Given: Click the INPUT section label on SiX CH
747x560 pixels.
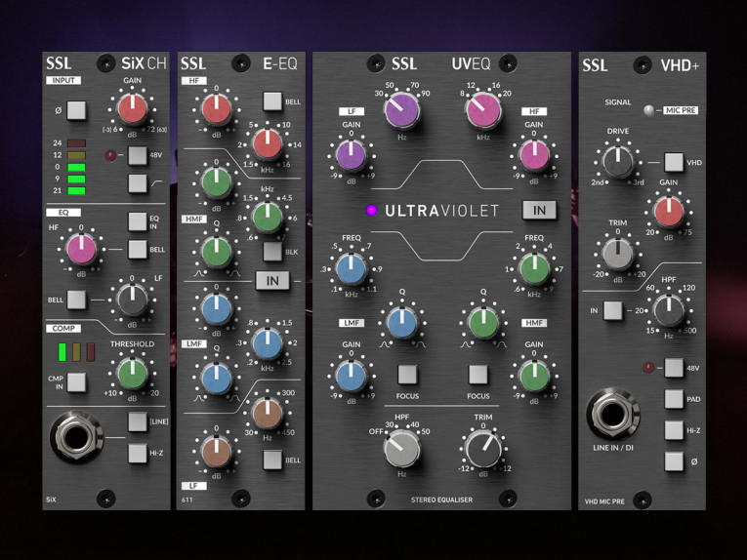Looking at the screenshot, I should tap(63, 80).
